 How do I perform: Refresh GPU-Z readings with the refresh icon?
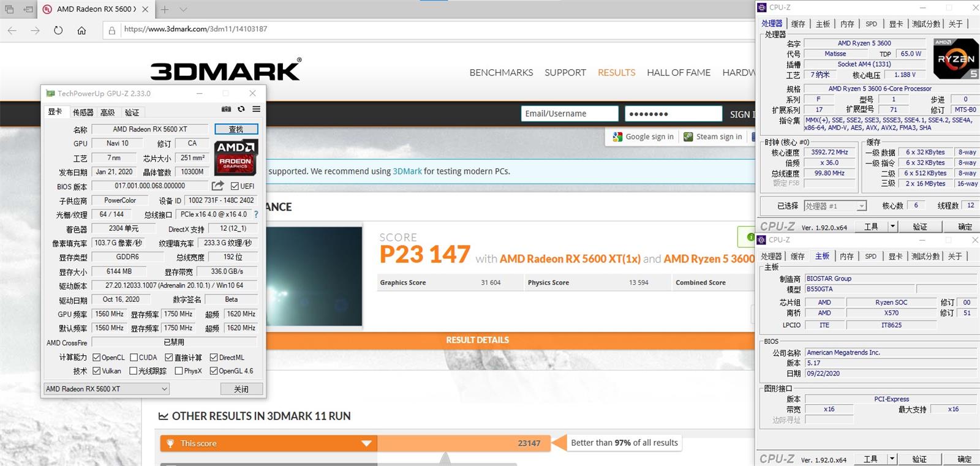241,109
